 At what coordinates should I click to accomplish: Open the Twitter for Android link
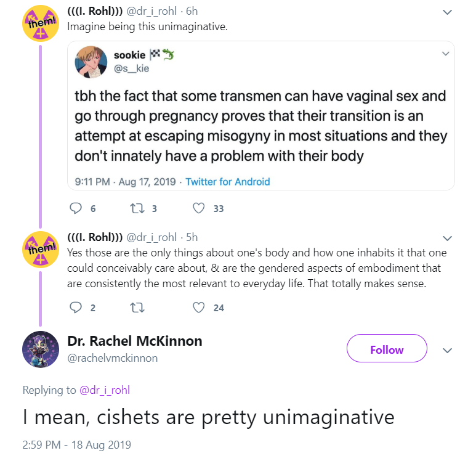click(x=228, y=181)
